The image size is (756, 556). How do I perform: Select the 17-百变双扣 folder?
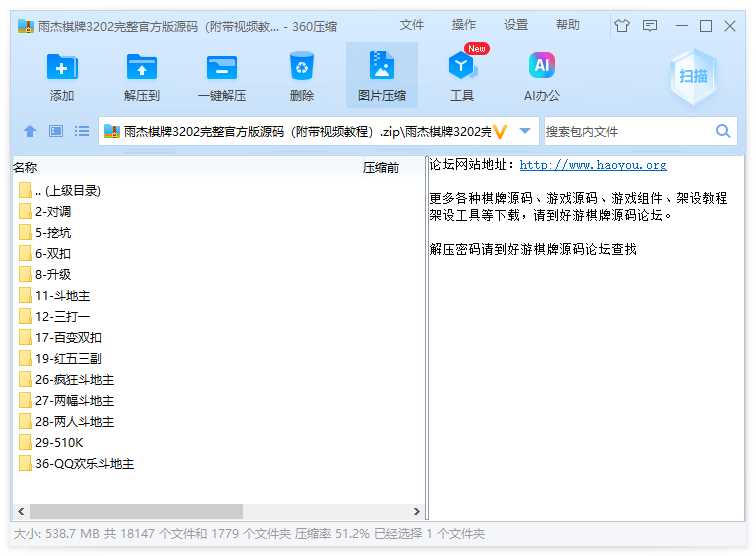(60, 338)
